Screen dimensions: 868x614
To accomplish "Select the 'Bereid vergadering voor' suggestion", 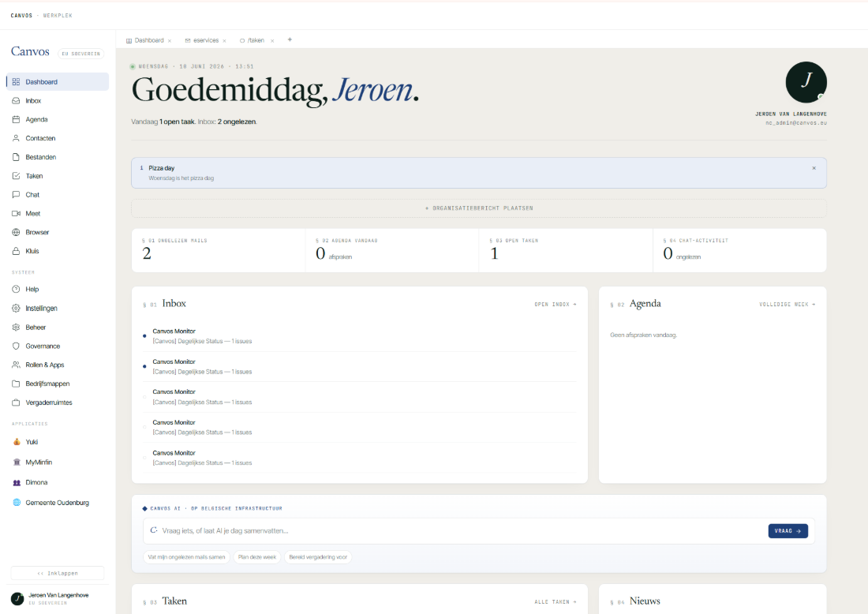I will click(318, 557).
